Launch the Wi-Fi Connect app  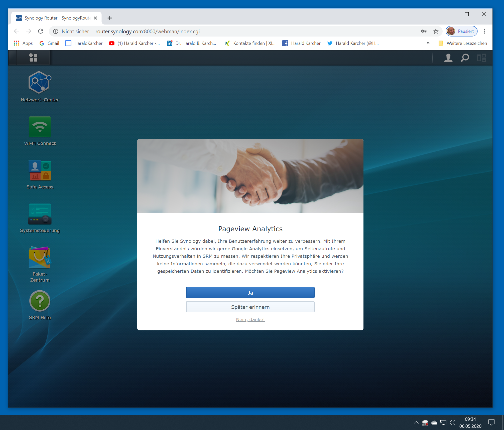click(x=40, y=127)
